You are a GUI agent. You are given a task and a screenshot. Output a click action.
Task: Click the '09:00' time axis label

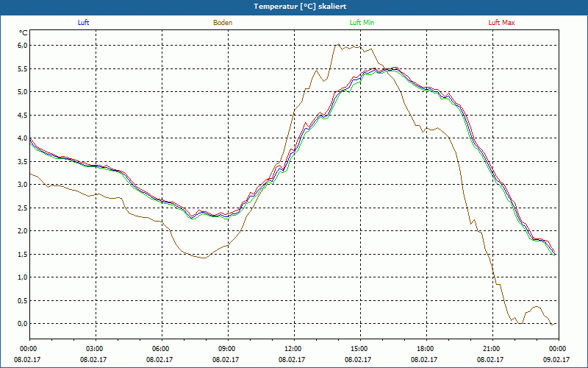(x=228, y=349)
